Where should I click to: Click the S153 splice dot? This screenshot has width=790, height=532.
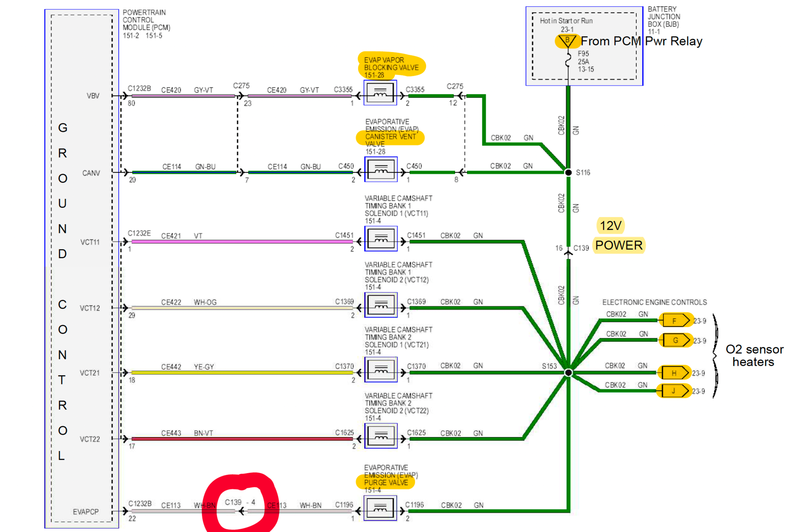[568, 373]
